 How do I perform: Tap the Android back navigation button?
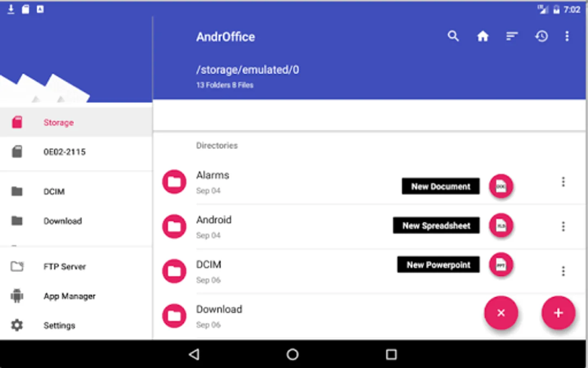point(194,354)
